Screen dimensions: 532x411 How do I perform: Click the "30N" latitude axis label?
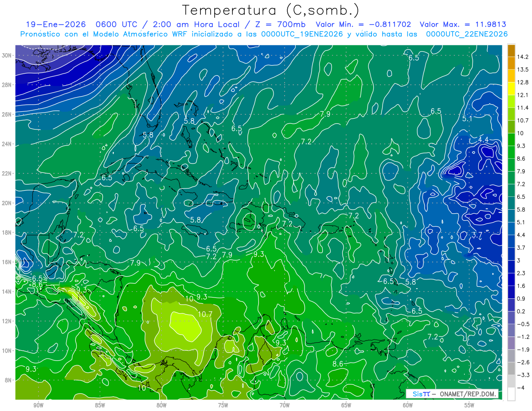point(7,55)
